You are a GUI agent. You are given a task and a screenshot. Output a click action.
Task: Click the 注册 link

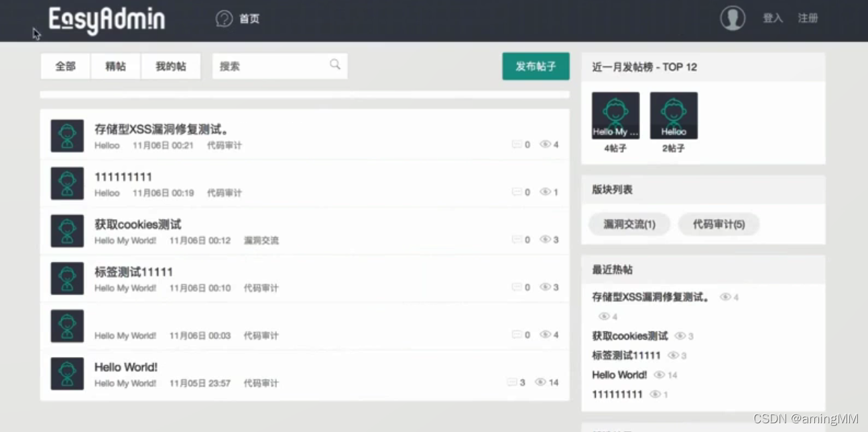tap(808, 18)
